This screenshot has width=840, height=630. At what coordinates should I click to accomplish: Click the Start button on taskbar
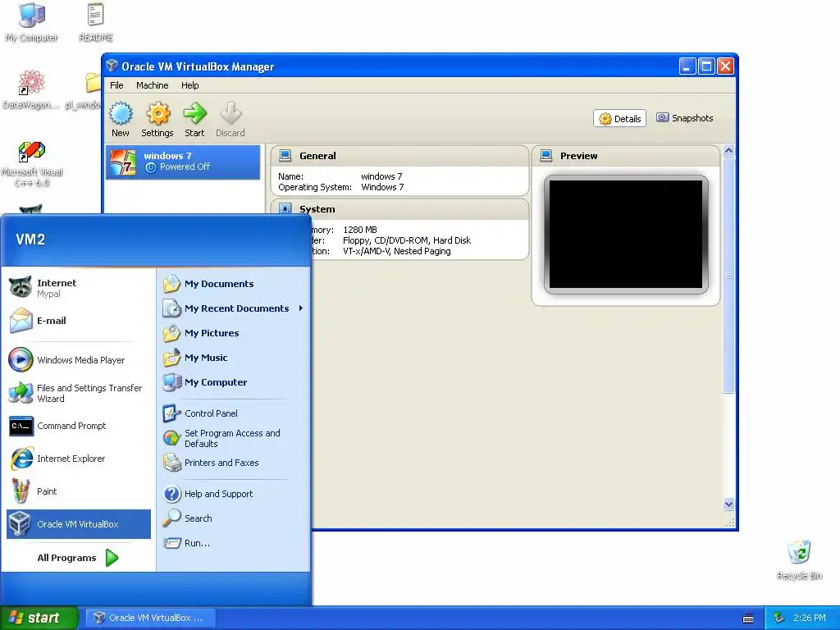click(x=39, y=618)
